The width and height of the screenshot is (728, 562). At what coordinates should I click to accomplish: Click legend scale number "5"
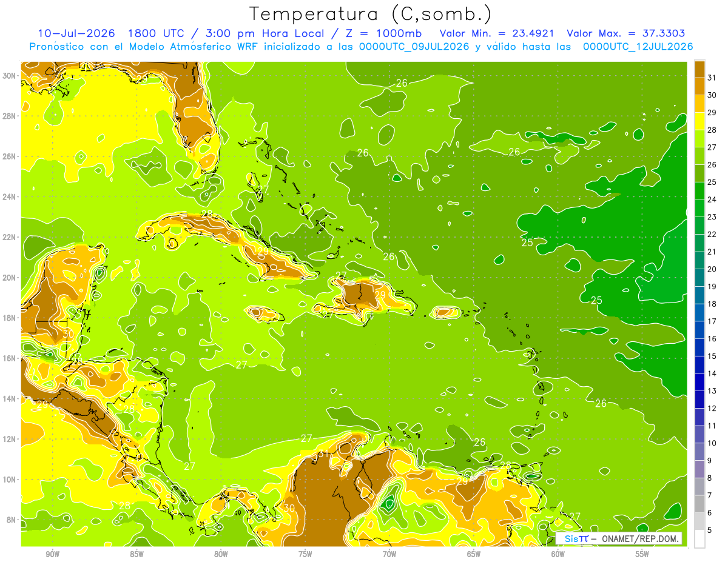click(x=710, y=530)
